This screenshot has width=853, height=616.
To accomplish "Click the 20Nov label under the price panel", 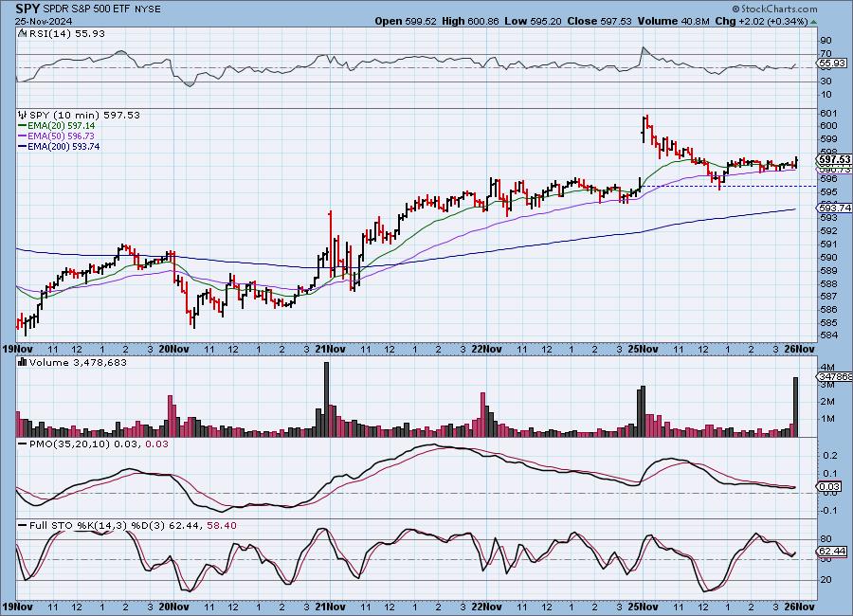I will pos(173,349).
